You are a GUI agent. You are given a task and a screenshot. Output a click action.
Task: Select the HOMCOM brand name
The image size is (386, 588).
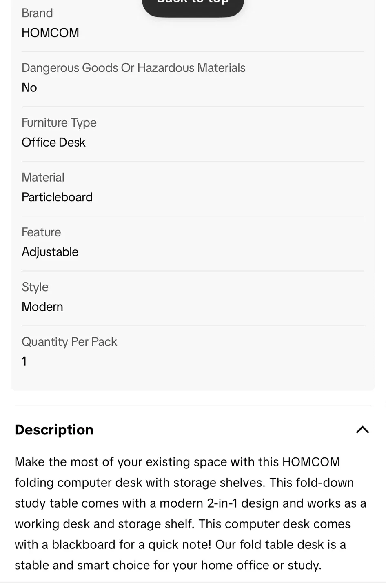(50, 32)
